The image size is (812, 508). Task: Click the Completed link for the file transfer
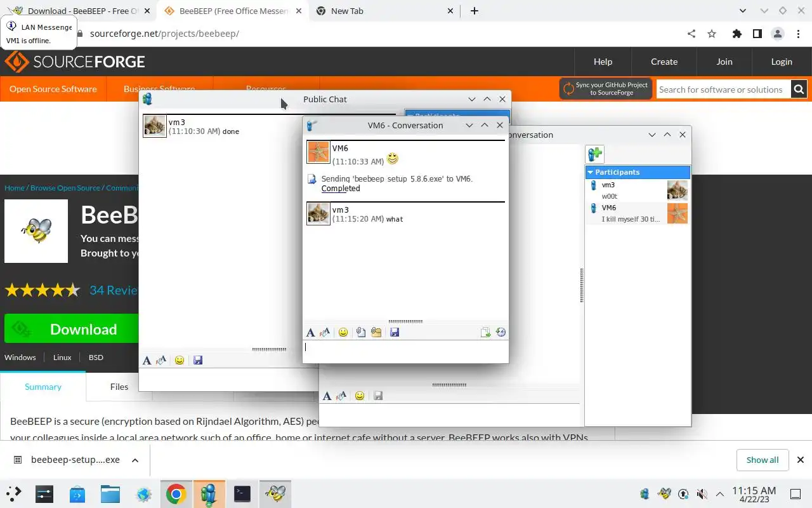[341, 189]
